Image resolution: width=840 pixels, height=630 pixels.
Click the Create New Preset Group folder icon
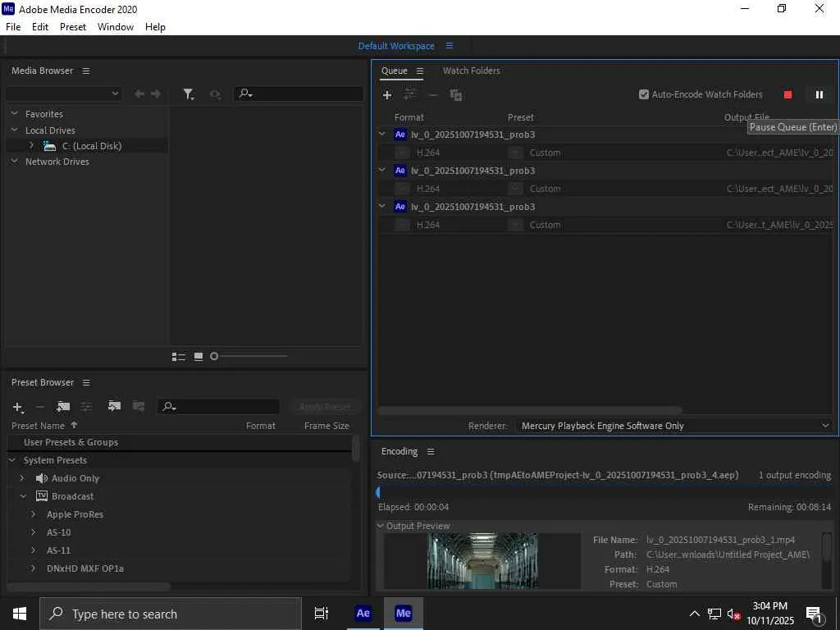point(63,407)
